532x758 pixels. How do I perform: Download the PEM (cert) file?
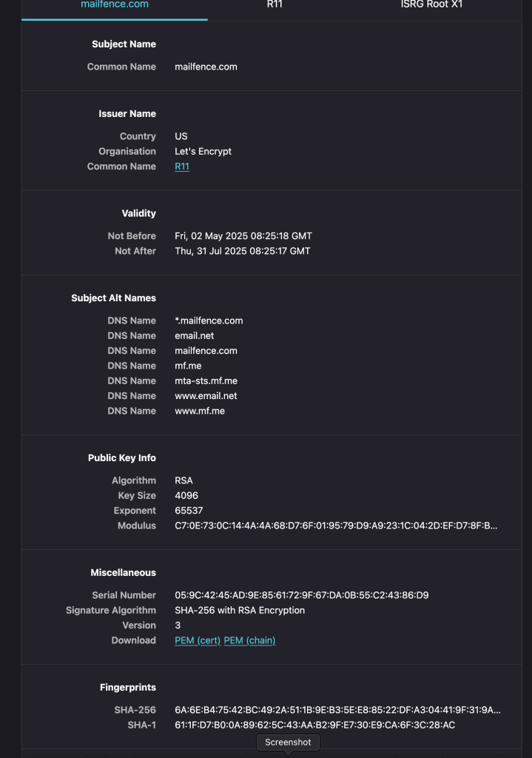click(x=198, y=640)
